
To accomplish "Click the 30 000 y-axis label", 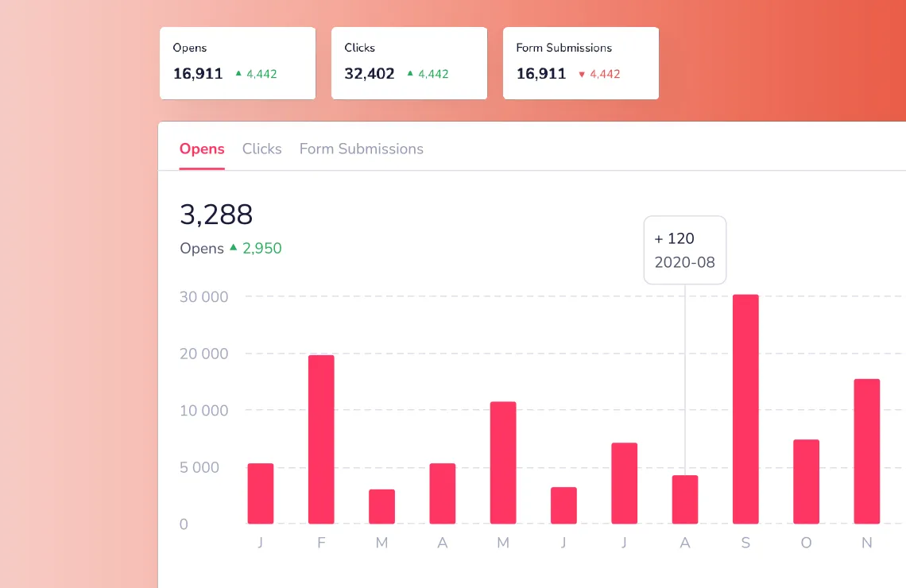I will 204,296.
